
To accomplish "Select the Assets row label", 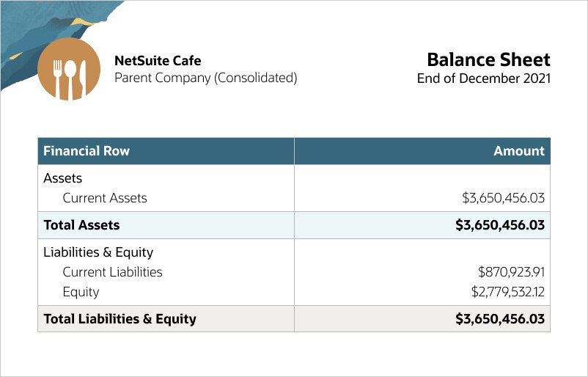I will pyautogui.click(x=63, y=178).
